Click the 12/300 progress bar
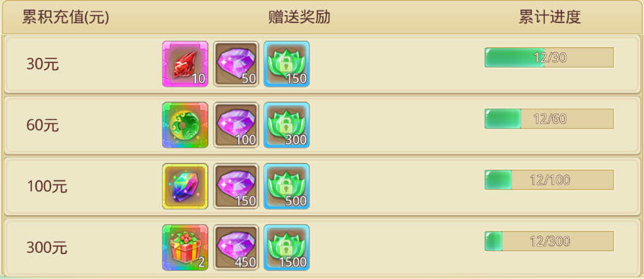Image resolution: width=644 pixels, height=279 pixels. pos(549,241)
